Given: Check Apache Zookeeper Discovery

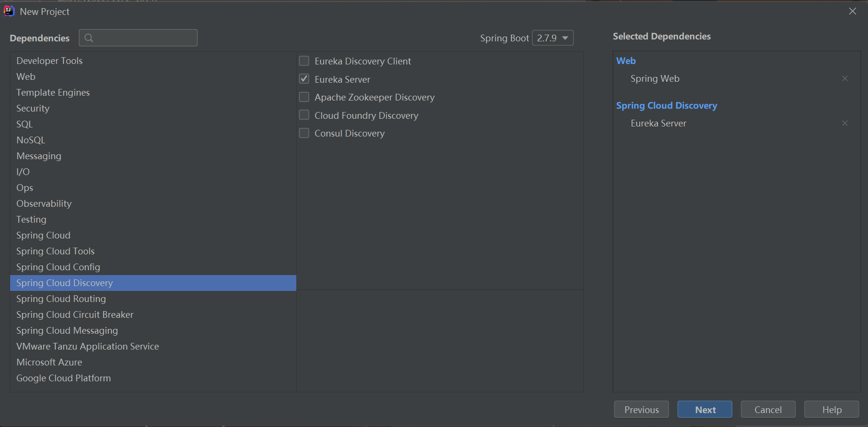Looking at the screenshot, I should (x=304, y=97).
